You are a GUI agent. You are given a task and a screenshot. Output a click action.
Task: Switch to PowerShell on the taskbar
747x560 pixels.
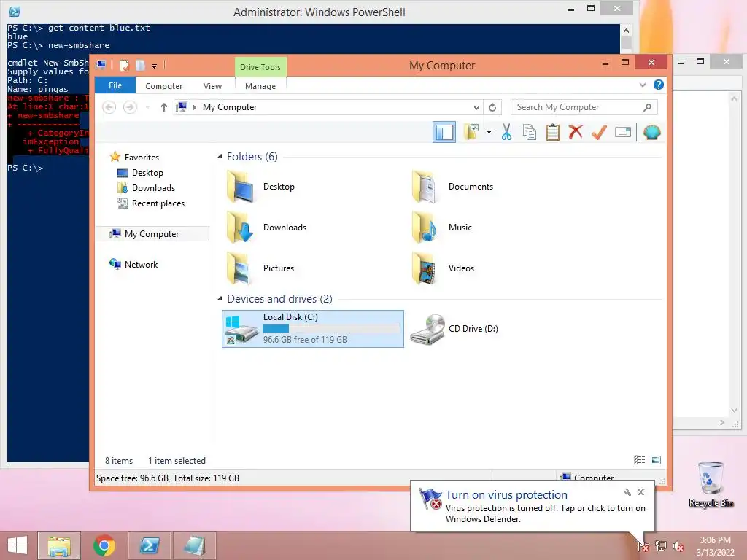pos(149,545)
